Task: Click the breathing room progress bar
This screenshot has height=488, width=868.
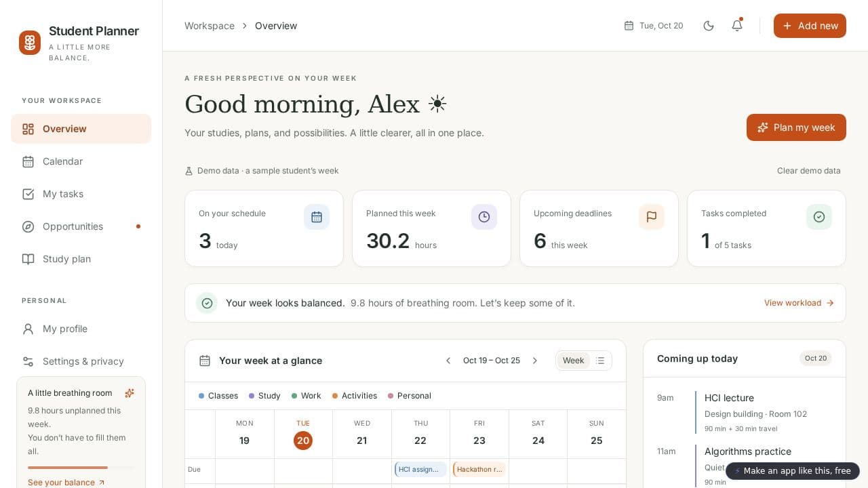Action: pos(81,468)
